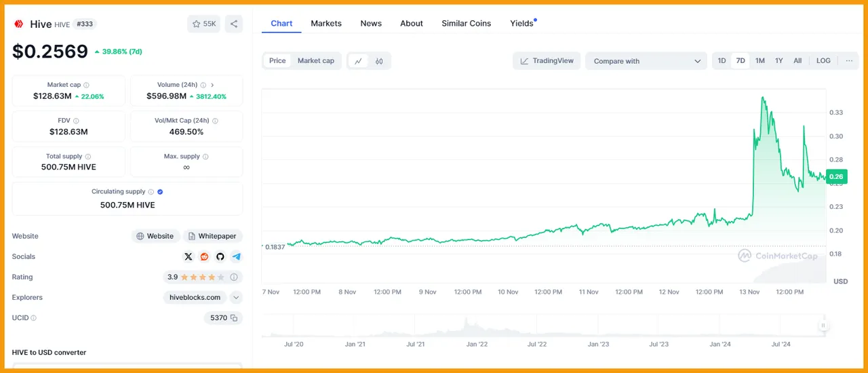This screenshot has width=868, height=373.
Task: Click the range slider pause handle
Action: 823,326
